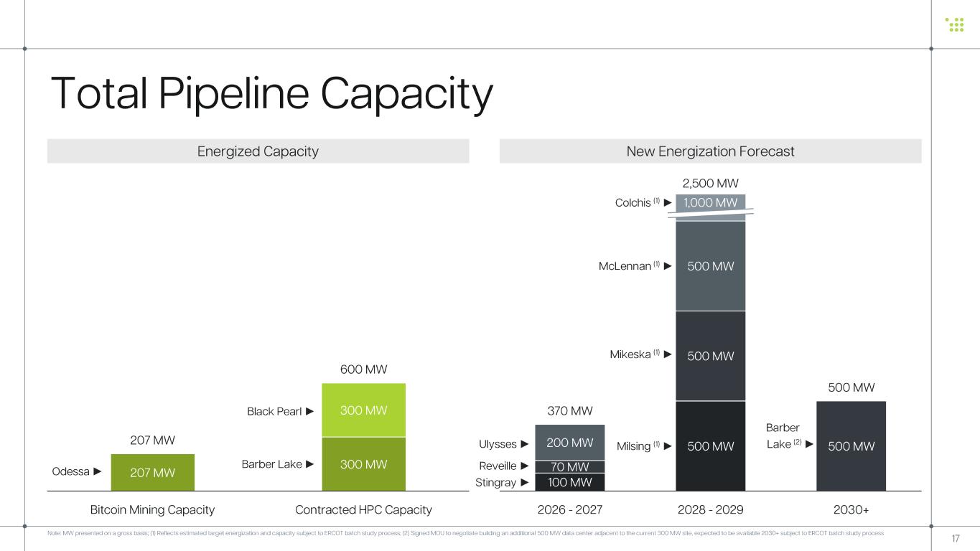Select the New Energization Forecast header

(x=710, y=151)
